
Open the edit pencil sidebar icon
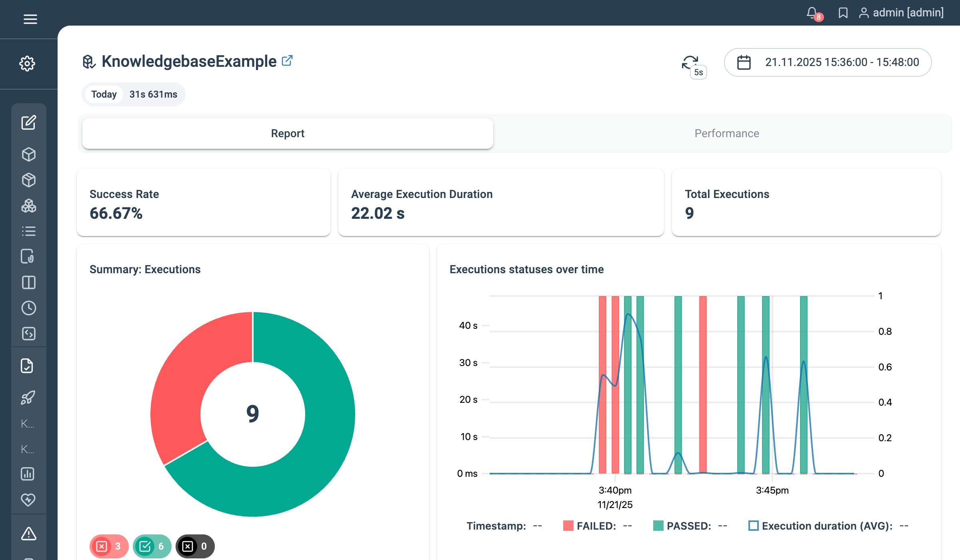tap(28, 123)
